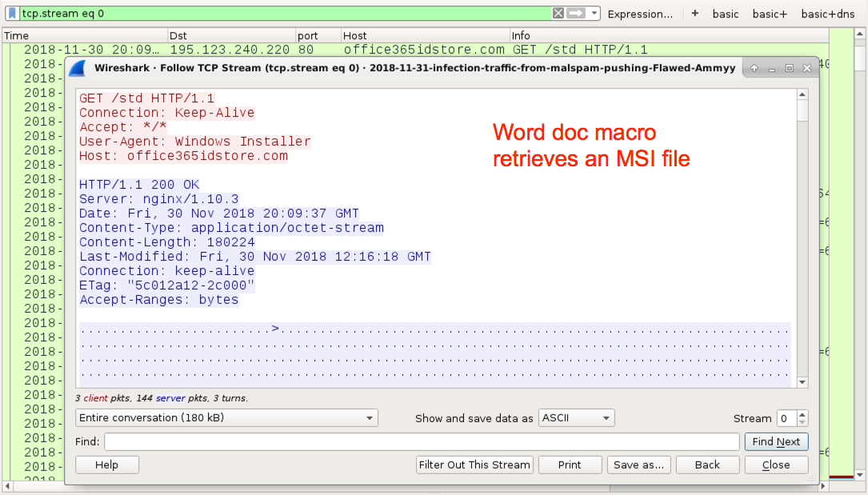Image resolution: width=868 pixels, height=495 pixels.
Task: Decrement the Stream number stepper
Action: coord(802,422)
